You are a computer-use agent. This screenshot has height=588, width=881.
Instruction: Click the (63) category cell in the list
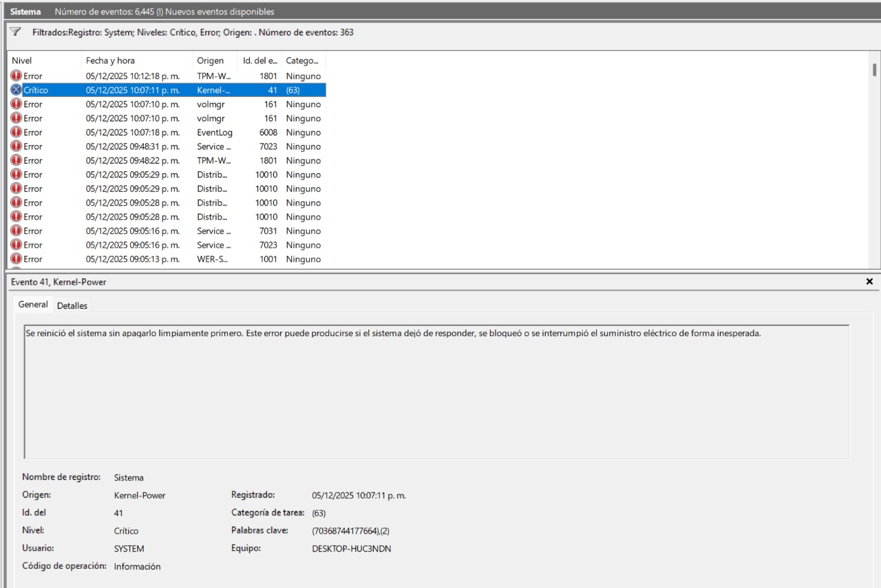tap(293, 90)
